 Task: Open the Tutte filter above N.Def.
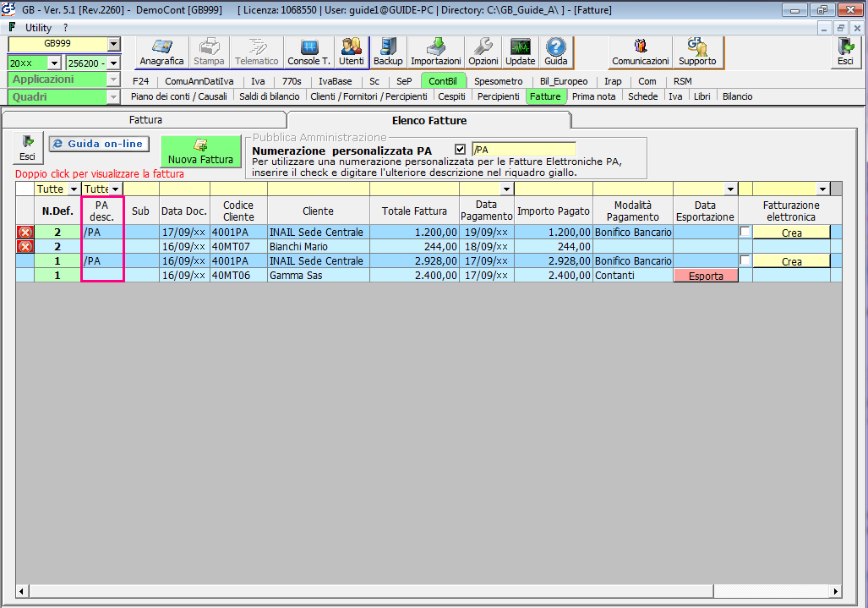pos(74,189)
